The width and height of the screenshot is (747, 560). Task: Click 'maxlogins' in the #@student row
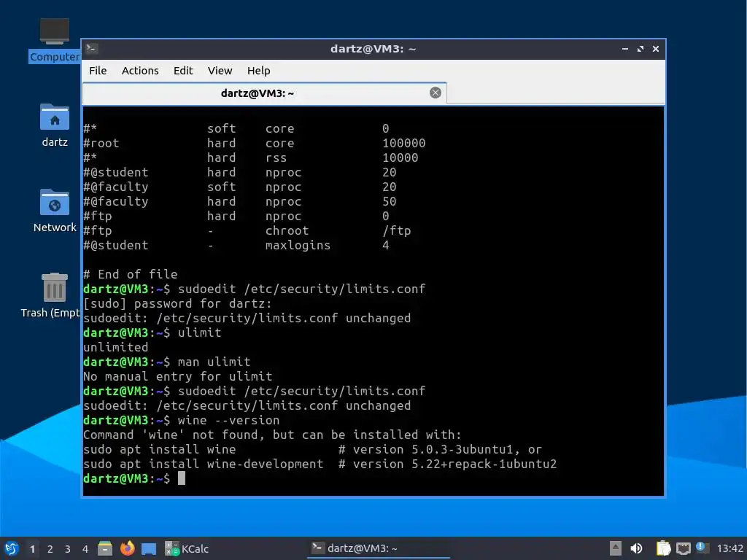click(x=298, y=245)
